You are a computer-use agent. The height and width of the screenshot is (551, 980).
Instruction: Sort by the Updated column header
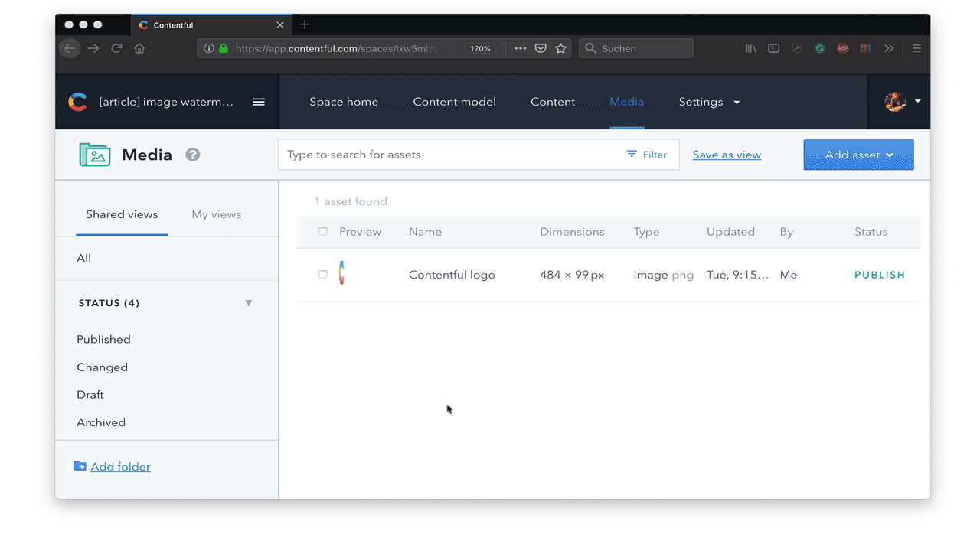pos(730,232)
